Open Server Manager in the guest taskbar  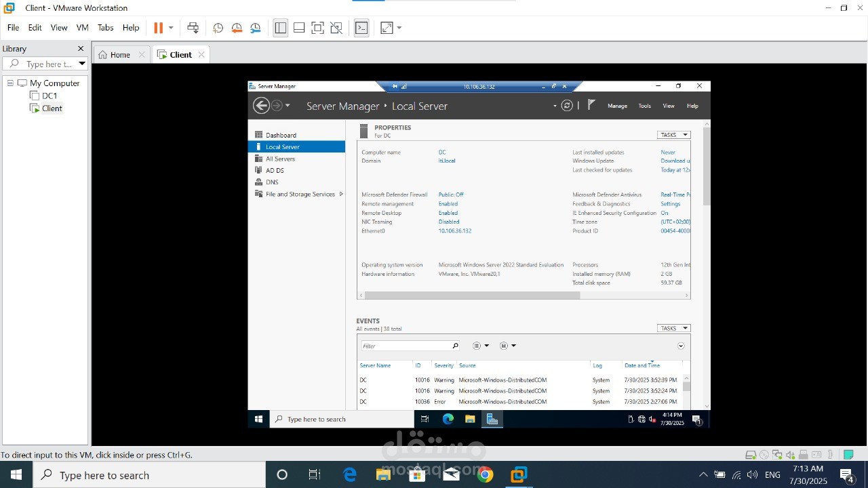[492, 419]
